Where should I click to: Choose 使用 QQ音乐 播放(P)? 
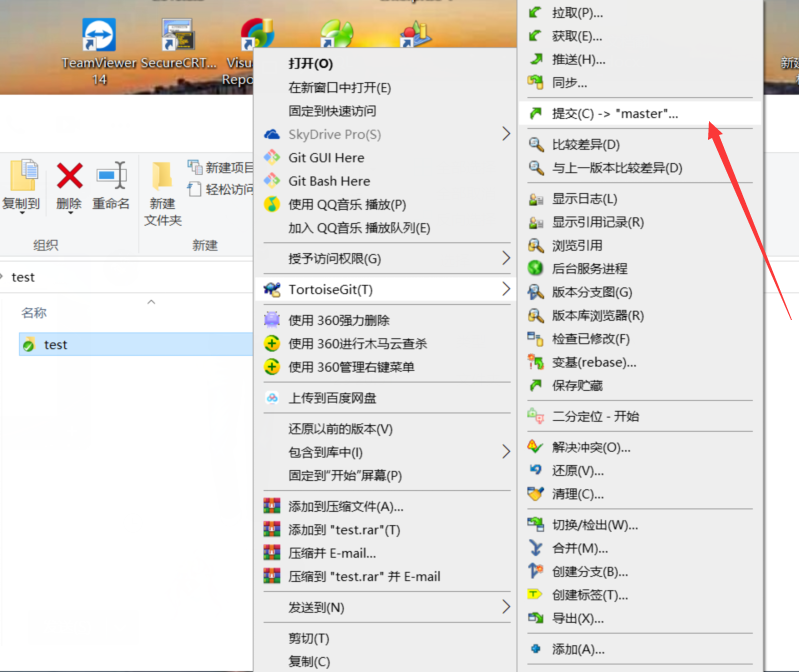347,204
